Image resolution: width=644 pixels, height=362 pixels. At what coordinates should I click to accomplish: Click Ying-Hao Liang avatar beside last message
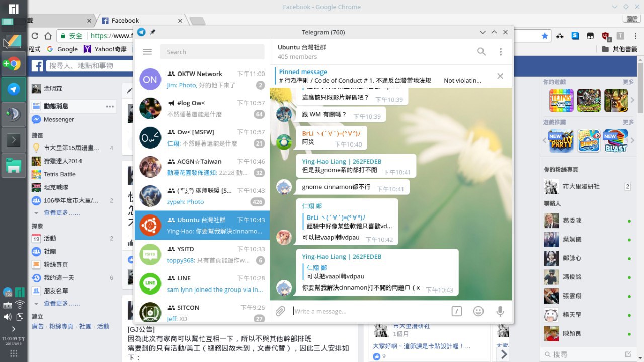coord(284,288)
